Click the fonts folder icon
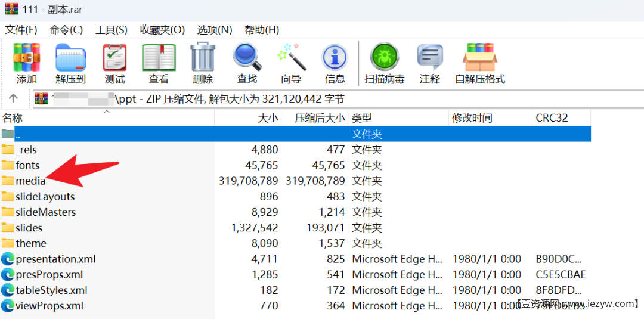Image resolution: width=644 pixels, height=319 pixels. 7,165
